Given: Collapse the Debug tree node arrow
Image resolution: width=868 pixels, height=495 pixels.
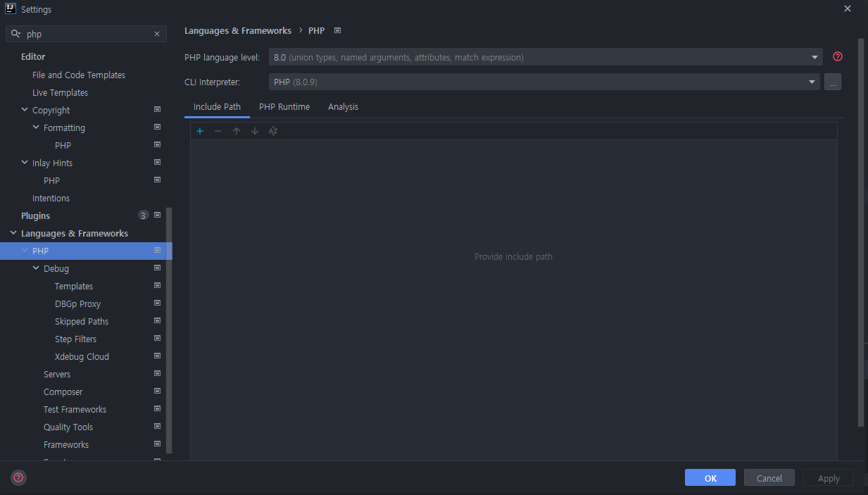Looking at the screenshot, I should coord(36,268).
